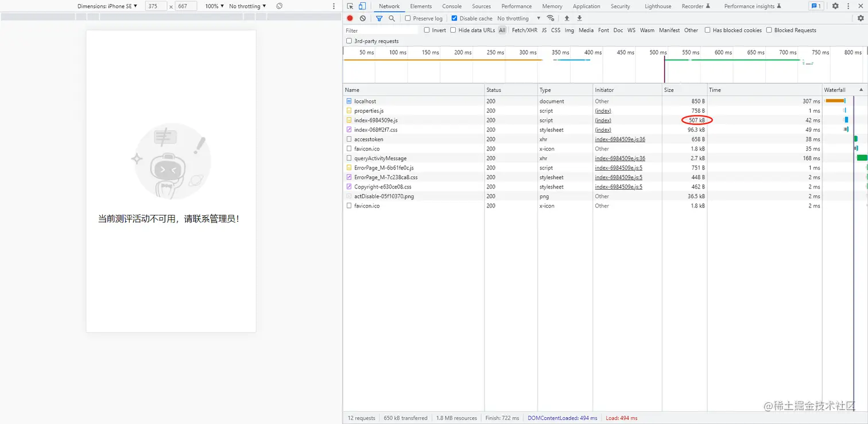Check the Invert filter checkbox
Viewport: 868px width, 424px height.
coord(427,30)
